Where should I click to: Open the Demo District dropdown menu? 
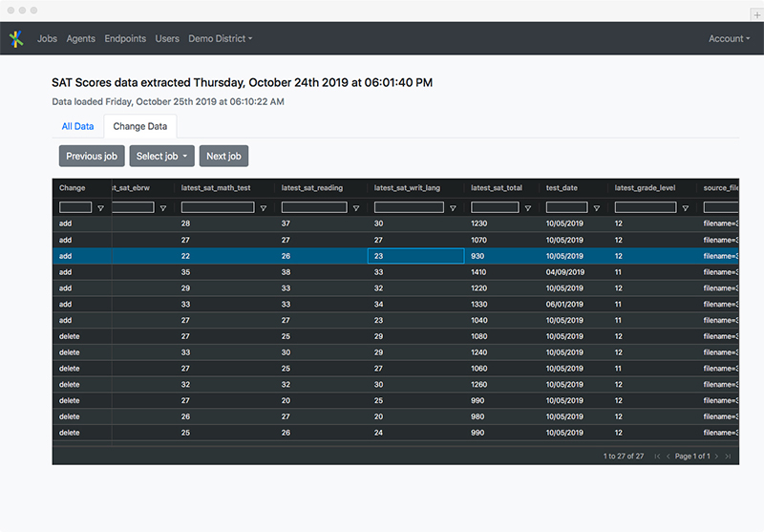[x=220, y=39]
